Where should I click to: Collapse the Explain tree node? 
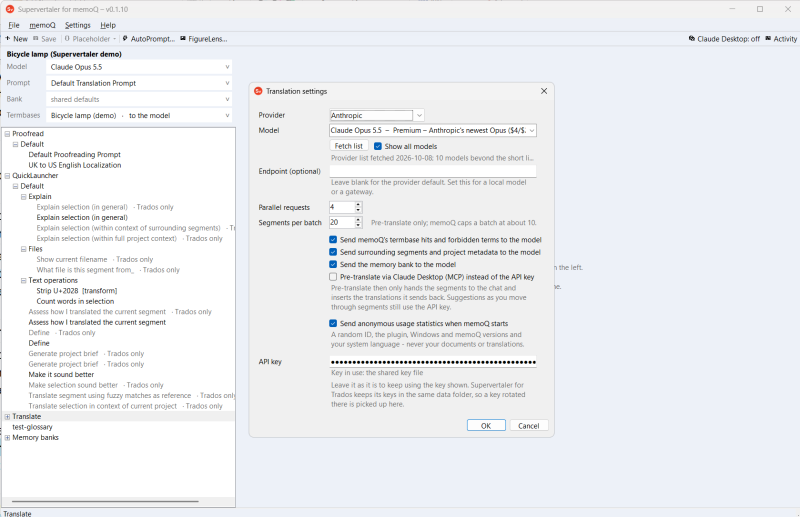point(23,196)
